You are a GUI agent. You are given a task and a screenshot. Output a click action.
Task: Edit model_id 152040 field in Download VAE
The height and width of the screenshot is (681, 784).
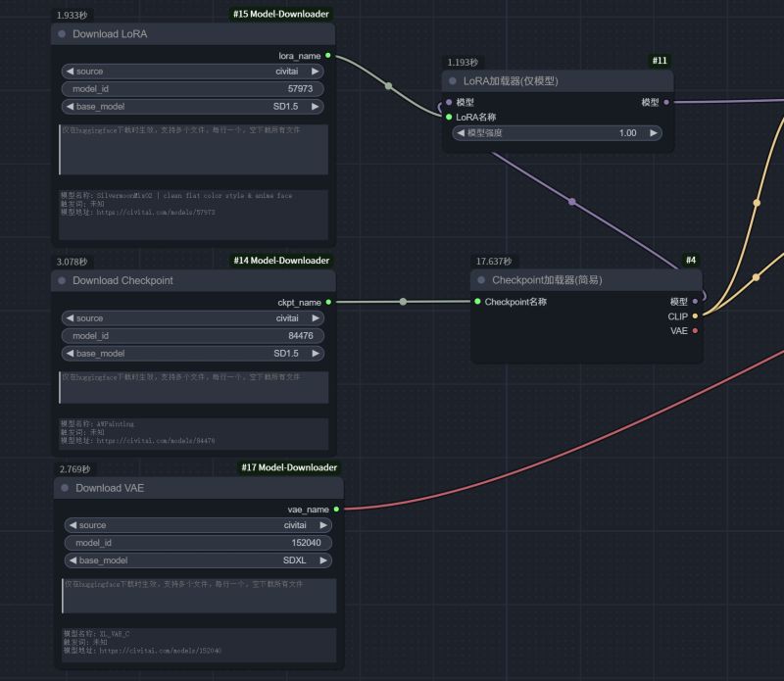coord(198,543)
